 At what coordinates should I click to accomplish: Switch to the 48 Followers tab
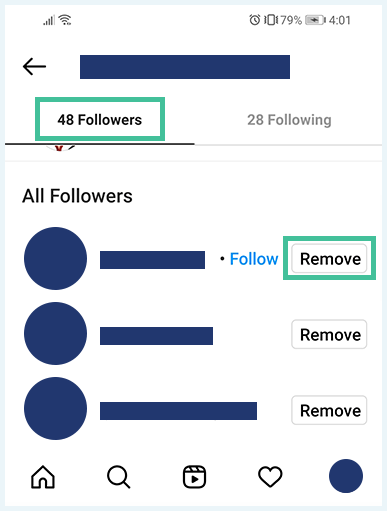pos(100,120)
